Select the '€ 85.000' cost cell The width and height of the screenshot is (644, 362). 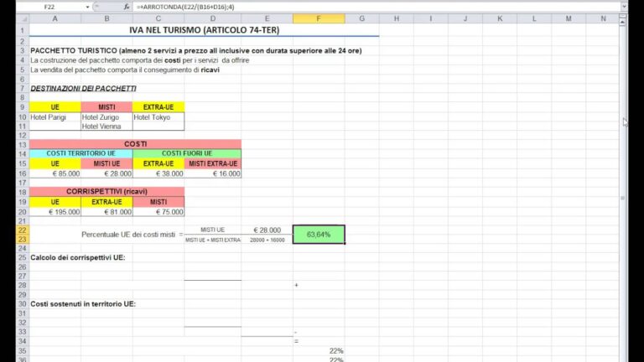click(55, 173)
